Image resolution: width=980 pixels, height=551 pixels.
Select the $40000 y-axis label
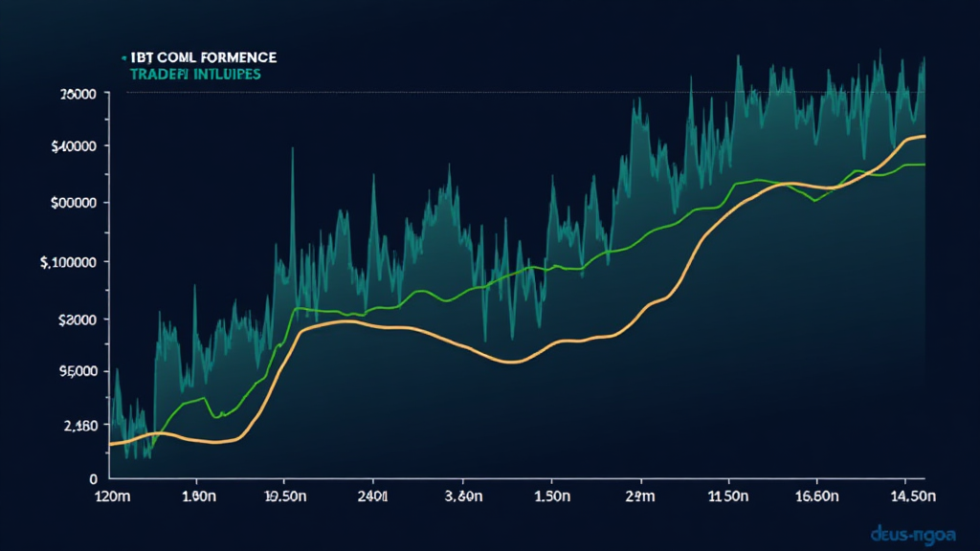click(78, 146)
